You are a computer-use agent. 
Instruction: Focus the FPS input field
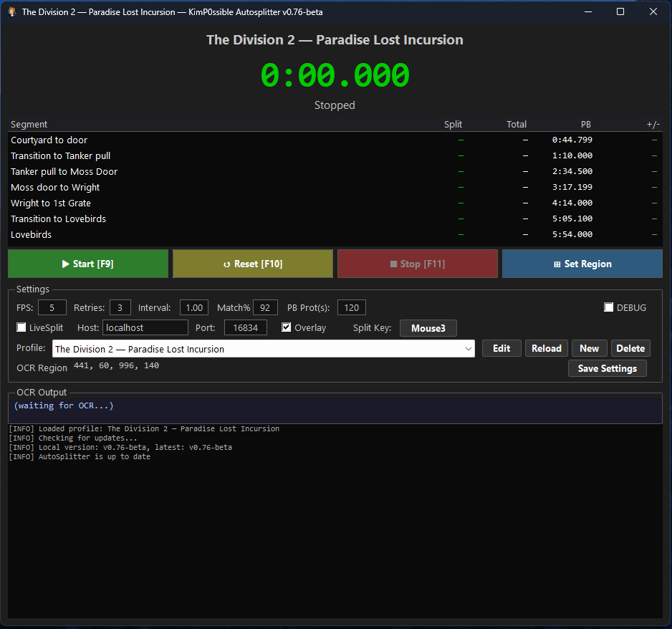coord(52,307)
